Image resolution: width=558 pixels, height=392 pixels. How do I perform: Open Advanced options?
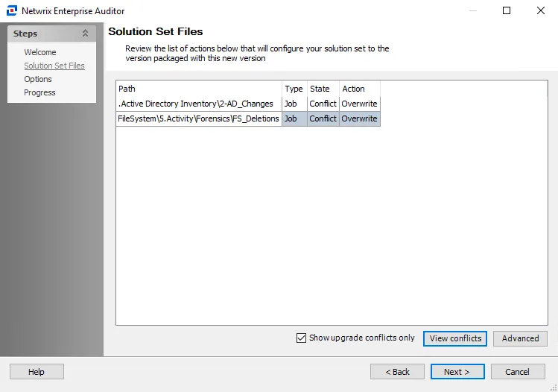pos(520,338)
